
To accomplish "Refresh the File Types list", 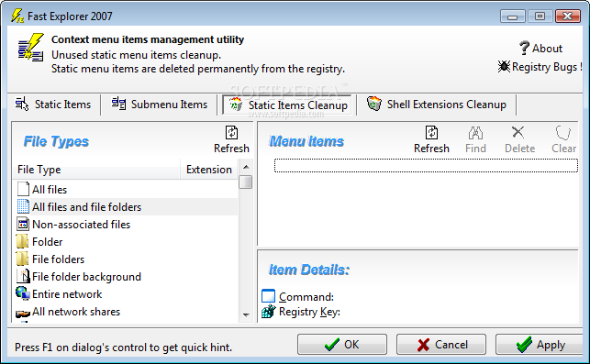I will click(x=231, y=139).
